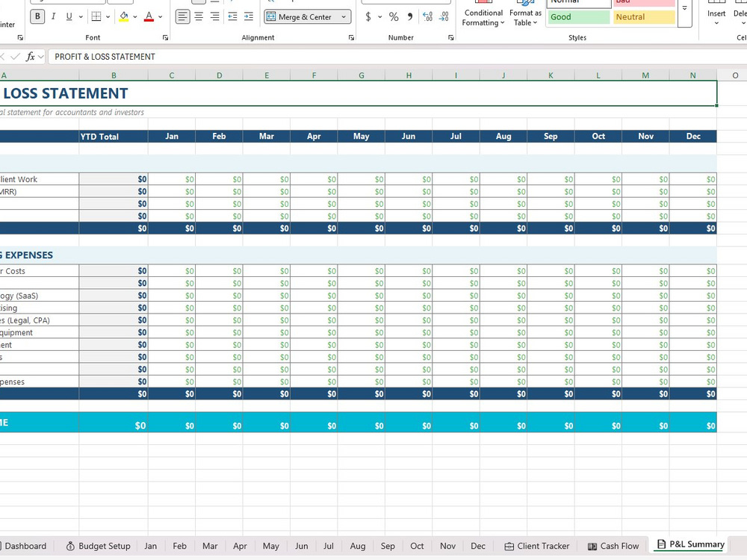Apply Percent Style
The width and height of the screenshot is (747, 560).
coord(394,16)
